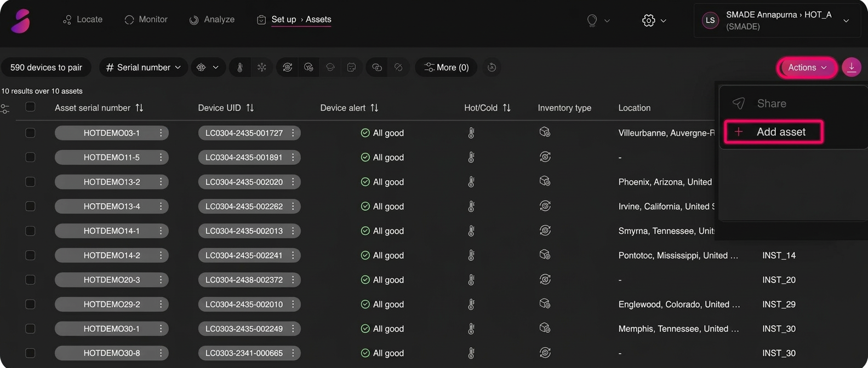Check the HOTDEMO13-4 row checkbox
This screenshot has height=368, width=868.
click(x=30, y=206)
